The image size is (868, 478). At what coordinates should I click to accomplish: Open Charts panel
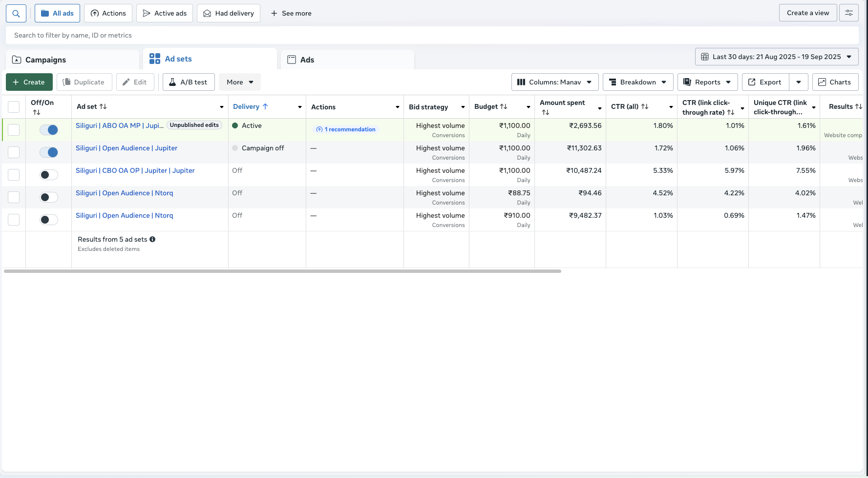tap(835, 82)
